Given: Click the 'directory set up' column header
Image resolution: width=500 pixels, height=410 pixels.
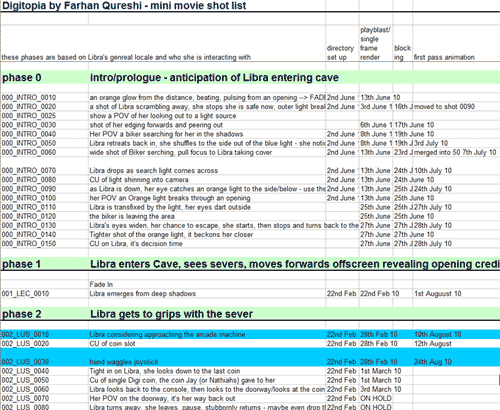Looking at the screenshot, I should [x=340, y=53].
